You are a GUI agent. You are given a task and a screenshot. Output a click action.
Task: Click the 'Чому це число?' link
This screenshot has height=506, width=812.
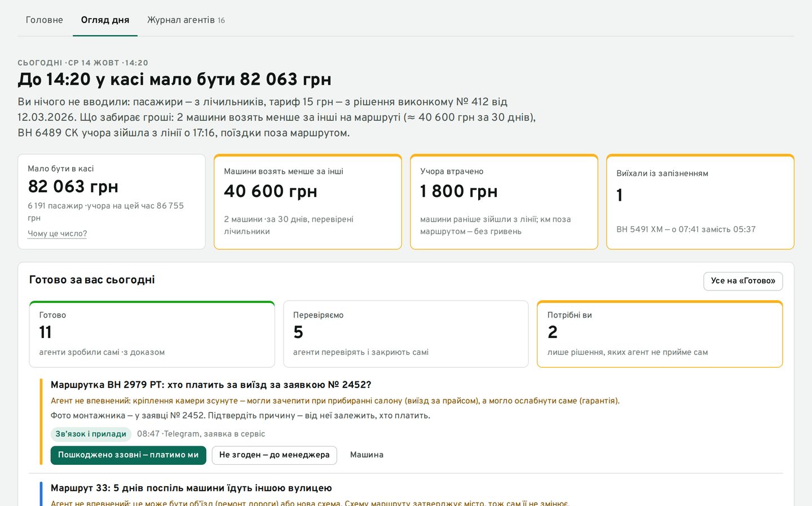[57, 234]
